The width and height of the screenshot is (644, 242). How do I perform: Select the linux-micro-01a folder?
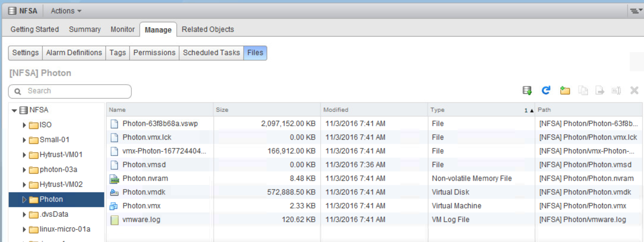coord(65,229)
